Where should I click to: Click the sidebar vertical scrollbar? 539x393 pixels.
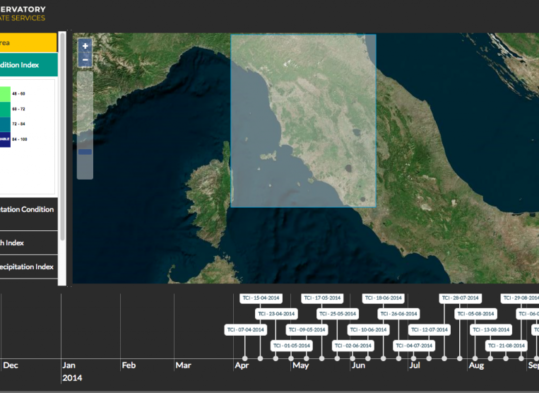pos(62,137)
